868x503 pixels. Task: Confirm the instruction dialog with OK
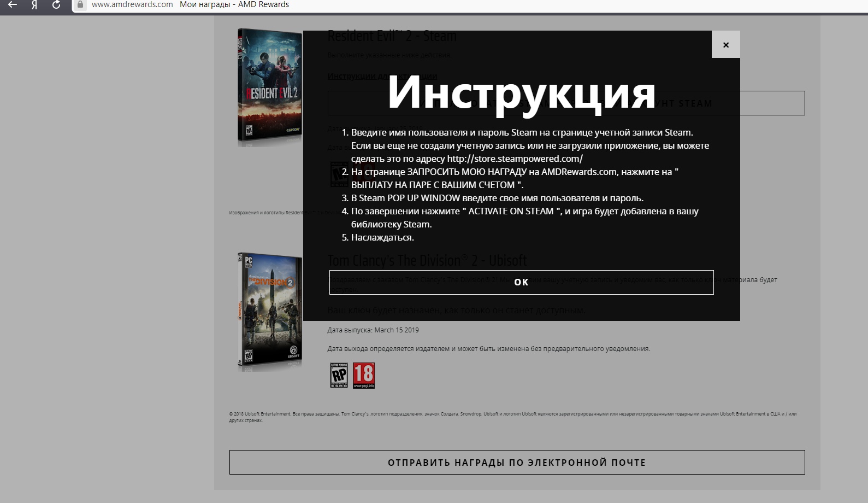click(521, 282)
